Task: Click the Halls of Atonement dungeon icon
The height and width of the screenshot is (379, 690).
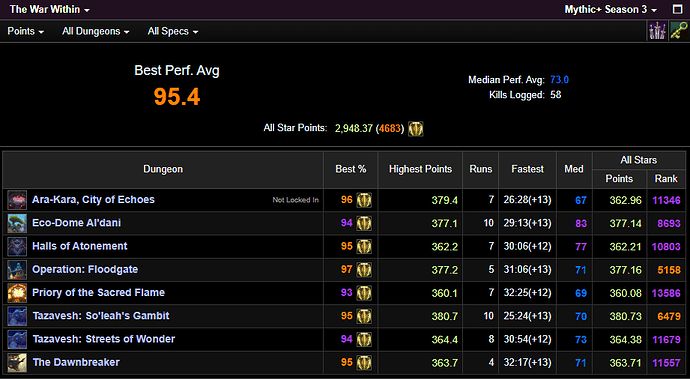Action: [17, 247]
